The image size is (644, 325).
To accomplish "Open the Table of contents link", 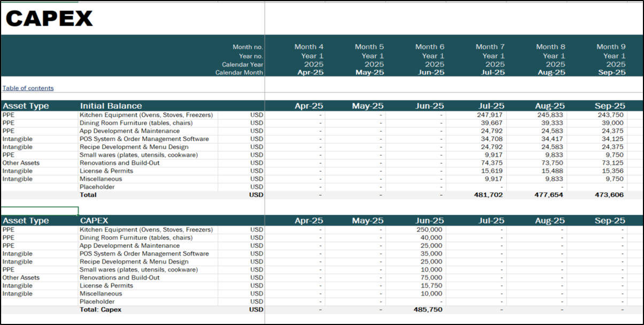I will [28, 88].
